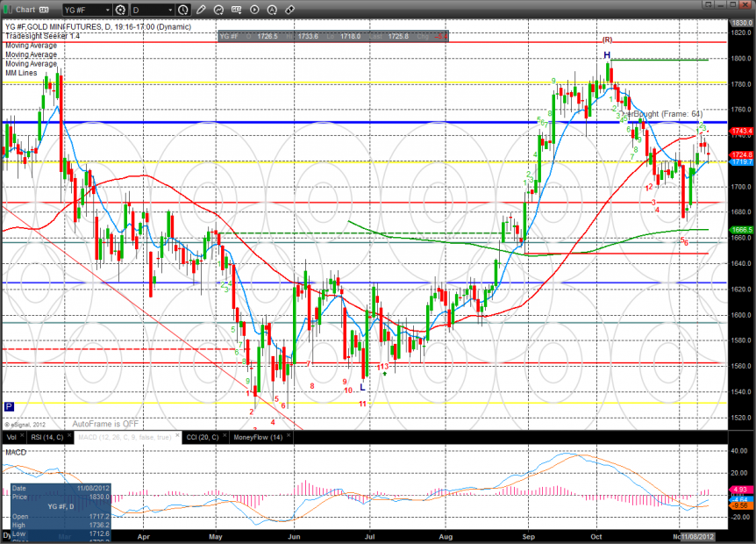Click the link-chart arrows icon
756x544 pixels.
coord(289,10)
